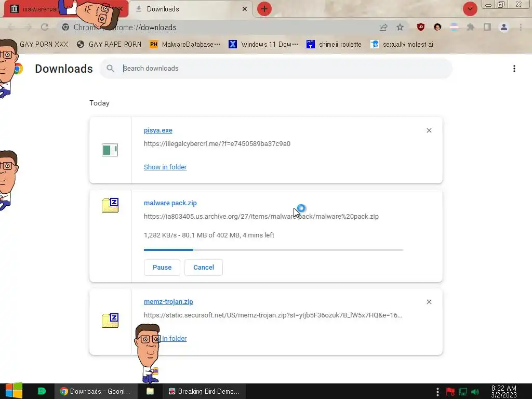The image size is (532, 399).
Task: Click the malware pack.zip archive icon
Action: (x=110, y=205)
